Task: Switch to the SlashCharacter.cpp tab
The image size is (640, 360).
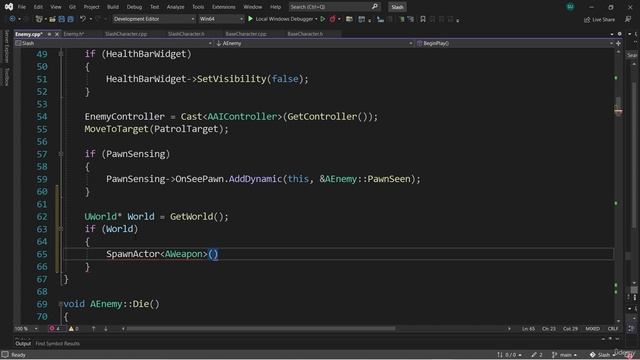Action: coord(126,34)
